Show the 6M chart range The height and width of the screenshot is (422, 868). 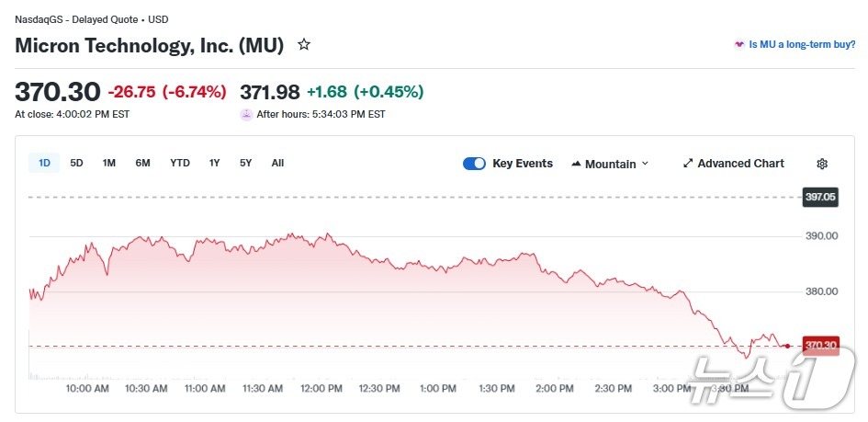click(142, 163)
